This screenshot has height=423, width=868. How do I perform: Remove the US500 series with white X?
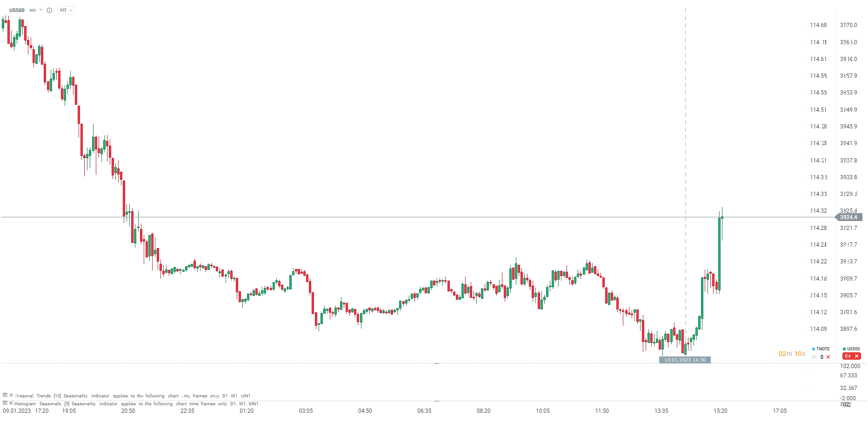click(856, 356)
